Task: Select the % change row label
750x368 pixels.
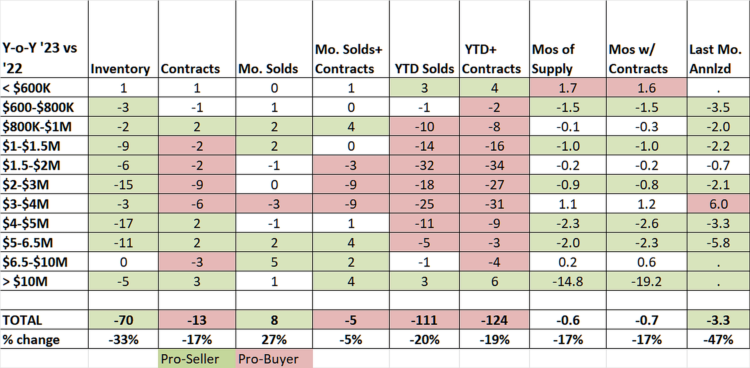Action: (44, 340)
